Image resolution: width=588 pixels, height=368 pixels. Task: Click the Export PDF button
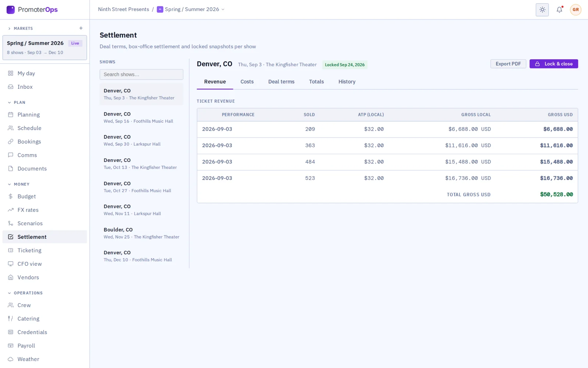click(x=508, y=64)
